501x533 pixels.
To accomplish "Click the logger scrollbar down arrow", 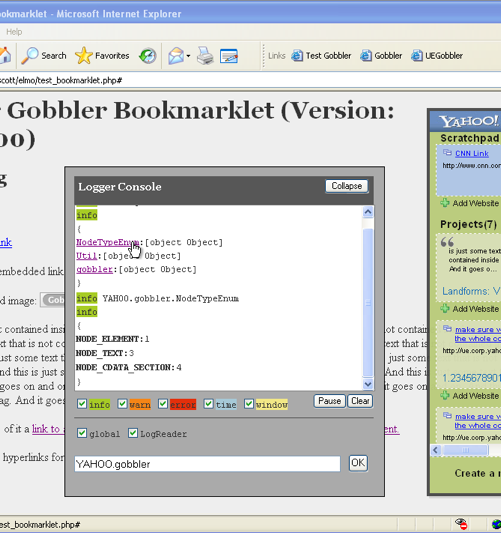I will tap(368, 384).
